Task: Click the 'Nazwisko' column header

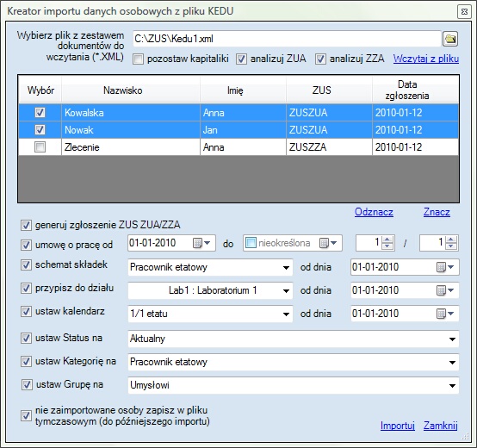Action: (x=131, y=90)
